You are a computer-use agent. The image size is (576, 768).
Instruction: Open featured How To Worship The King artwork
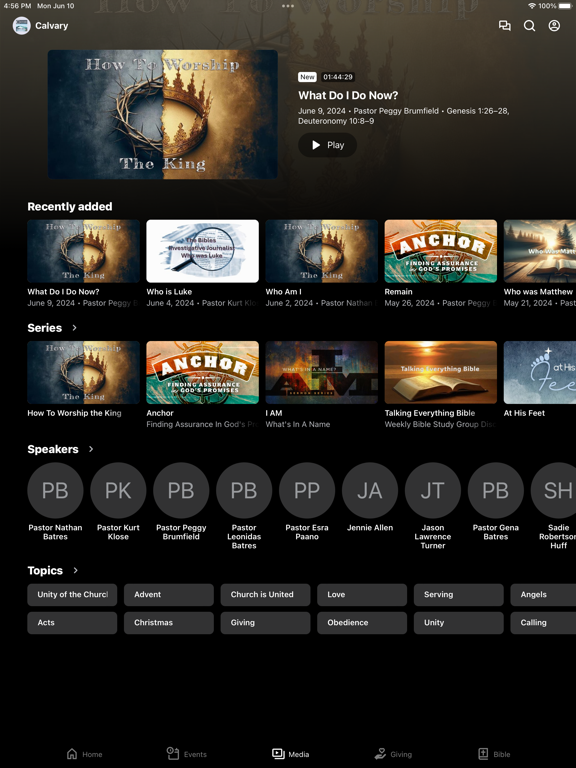[163, 114]
